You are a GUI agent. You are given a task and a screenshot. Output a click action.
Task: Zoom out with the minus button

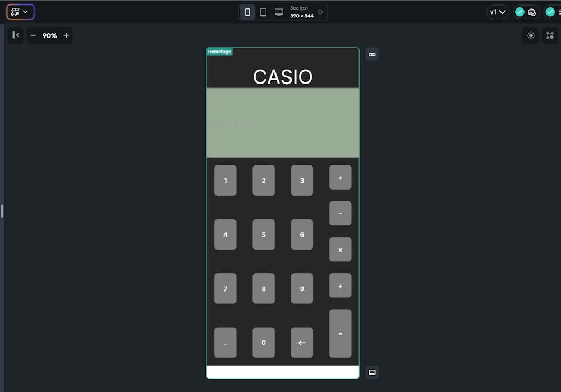33,35
